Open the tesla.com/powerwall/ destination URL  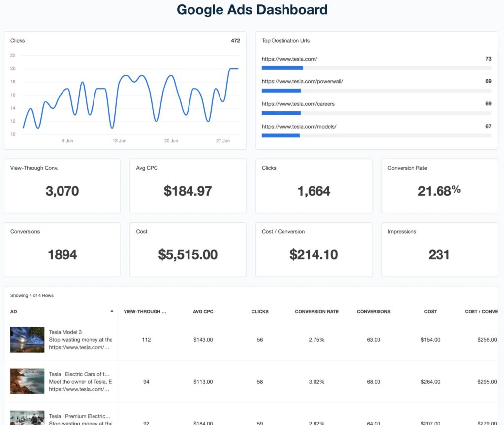click(302, 81)
